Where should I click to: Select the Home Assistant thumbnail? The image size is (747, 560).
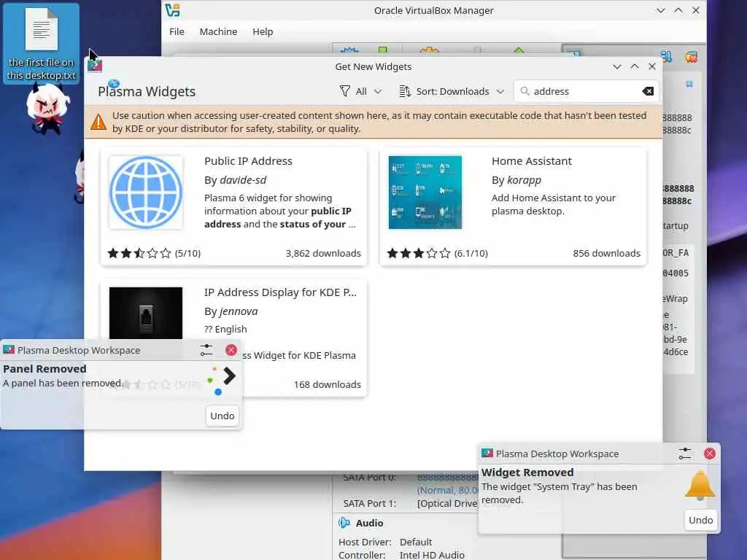point(425,192)
